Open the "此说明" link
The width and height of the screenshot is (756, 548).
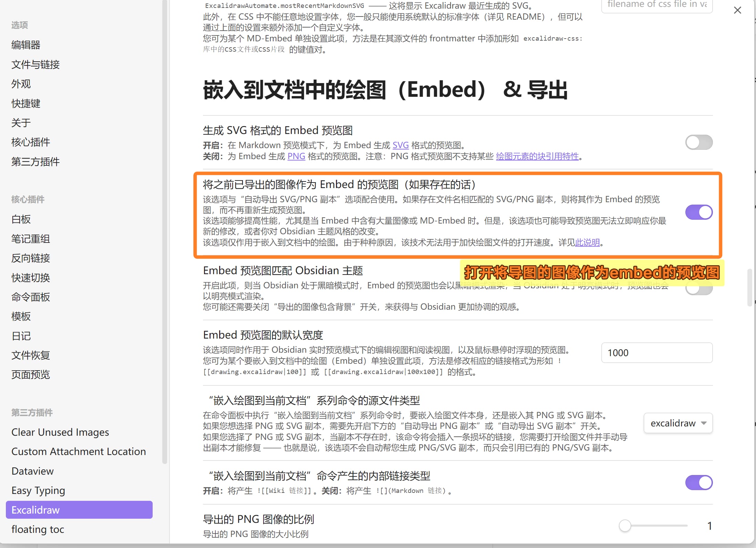(587, 242)
